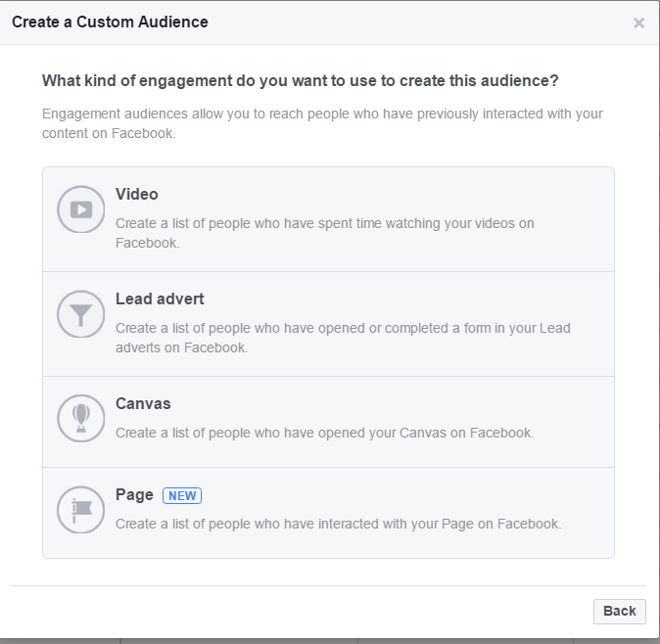Click the Lead advert funnel icon
Screen dimensions: 660x644
click(x=81, y=314)
